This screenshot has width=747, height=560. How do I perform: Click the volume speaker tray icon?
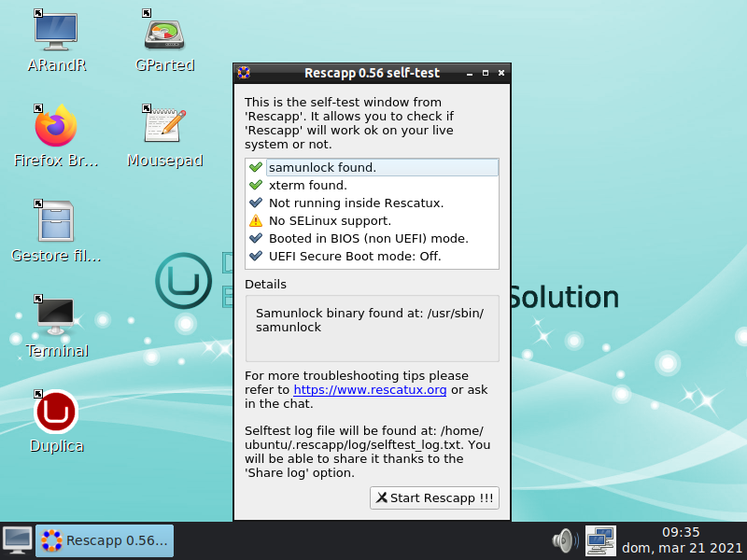564,539
